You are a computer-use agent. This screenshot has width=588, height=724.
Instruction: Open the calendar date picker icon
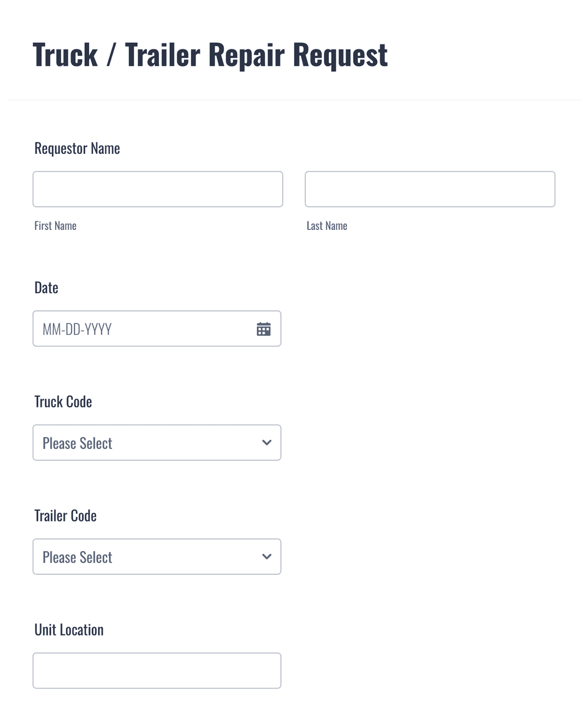pos(264,329)
